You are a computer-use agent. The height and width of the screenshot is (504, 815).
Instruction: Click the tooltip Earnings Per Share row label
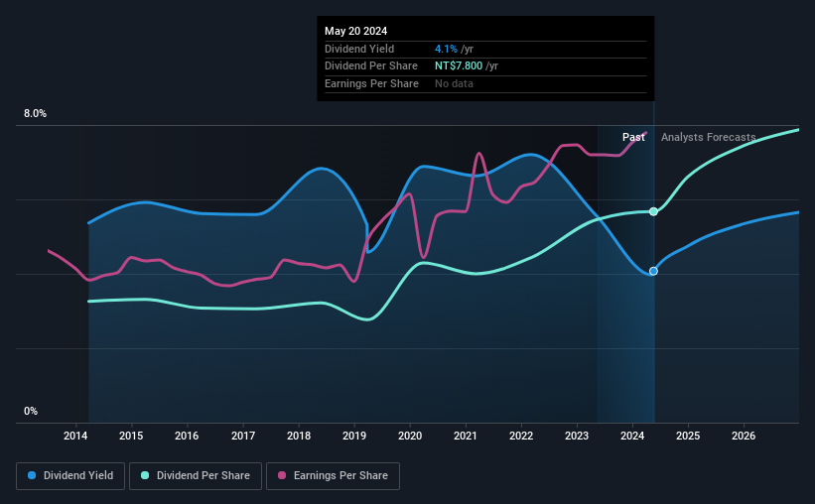pos(371,83)
